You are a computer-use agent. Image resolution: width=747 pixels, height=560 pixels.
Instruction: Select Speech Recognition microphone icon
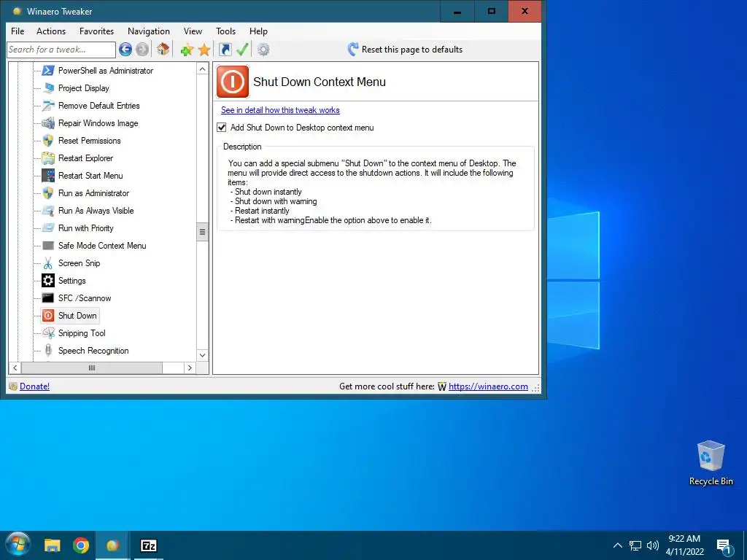click(x=48, y=351)
